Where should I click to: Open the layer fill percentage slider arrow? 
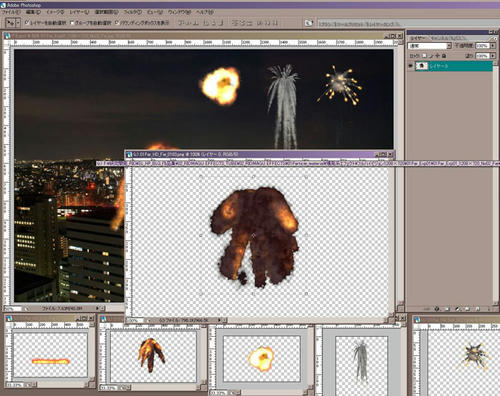click(493, 56)
